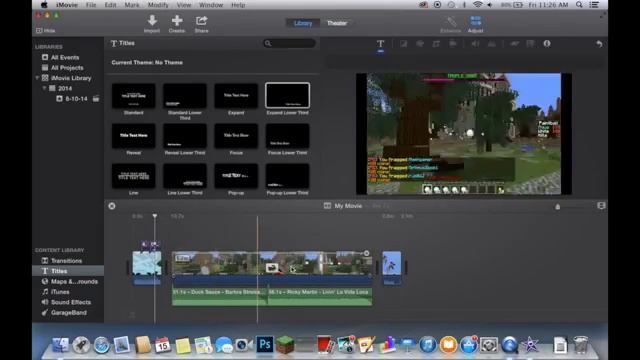Switch to the Theater tab
Image resolution: width=640 pixels, height=360 pixels.
click(x=337, y=23)
